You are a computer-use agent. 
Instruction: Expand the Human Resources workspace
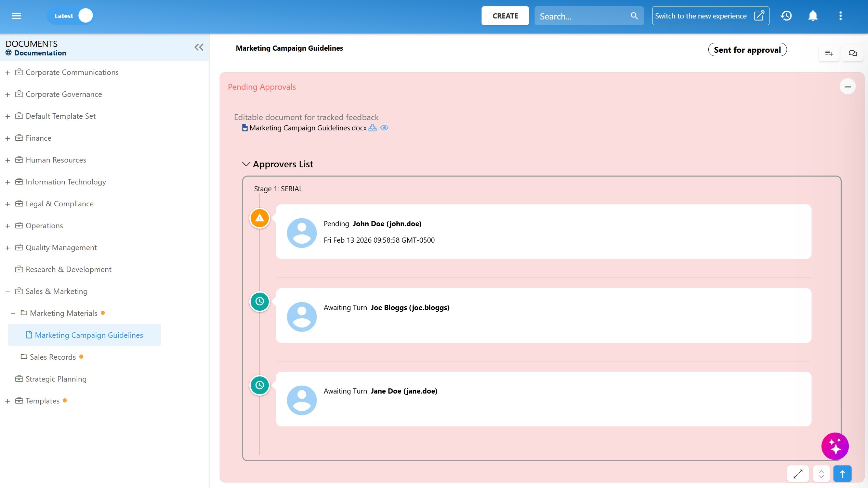tap(8, 160)
